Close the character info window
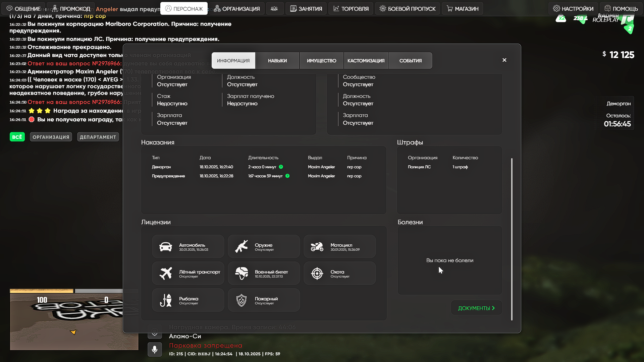This screenshot has width=644, height=362. [504, 60]
